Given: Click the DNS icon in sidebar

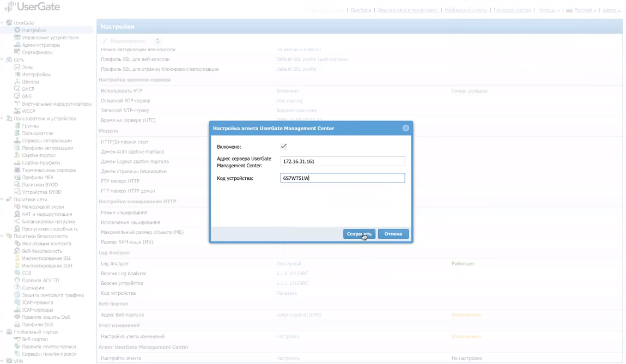Looking at the screenshot, I should [17, 96].
